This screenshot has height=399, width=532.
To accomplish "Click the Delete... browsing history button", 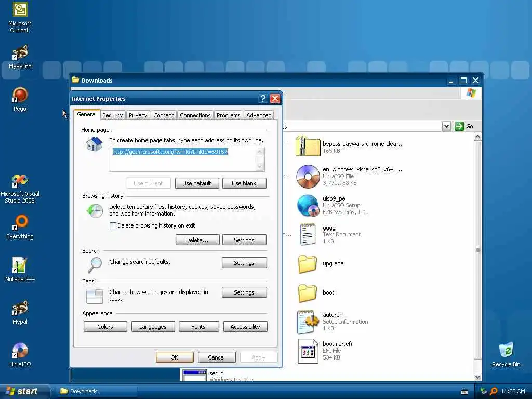I will tap(197, 240).
